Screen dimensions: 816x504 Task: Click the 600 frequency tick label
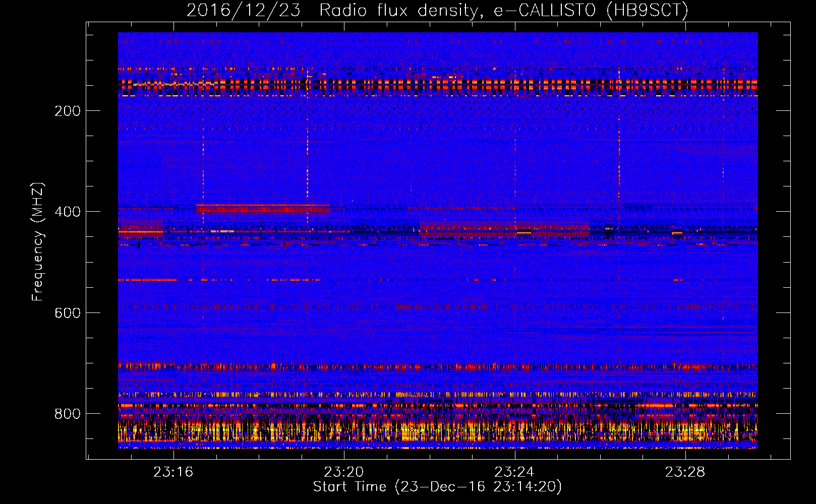click(x=68, y=313)
